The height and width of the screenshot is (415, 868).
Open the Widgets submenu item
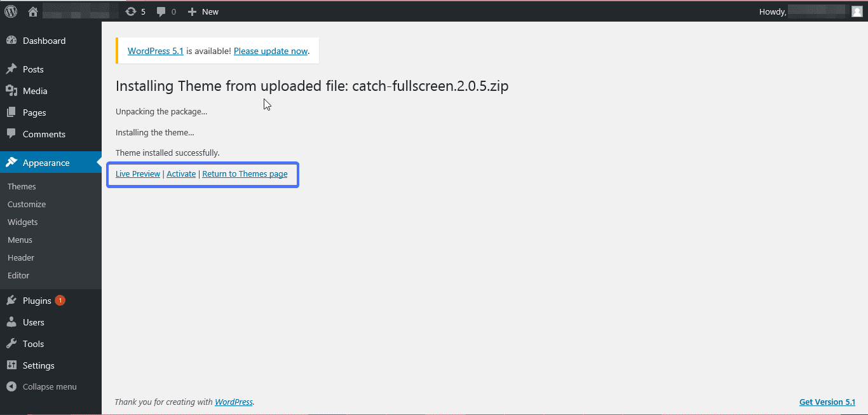point(23,222)
